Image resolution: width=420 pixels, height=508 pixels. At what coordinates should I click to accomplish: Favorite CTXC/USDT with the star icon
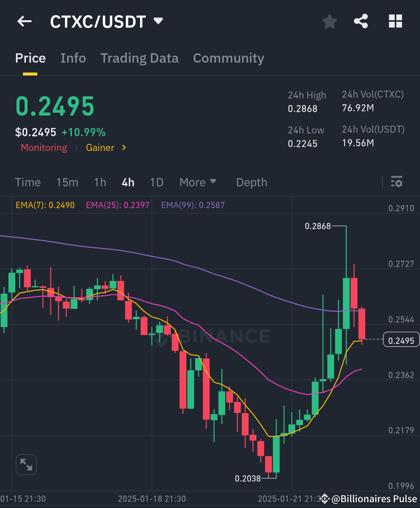(x=329, y=21)
